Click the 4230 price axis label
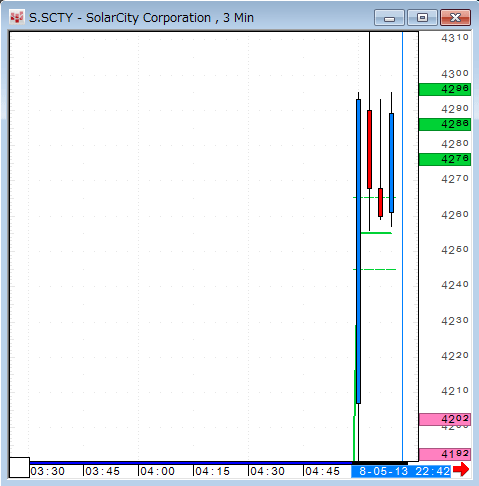 pos(455,320)
